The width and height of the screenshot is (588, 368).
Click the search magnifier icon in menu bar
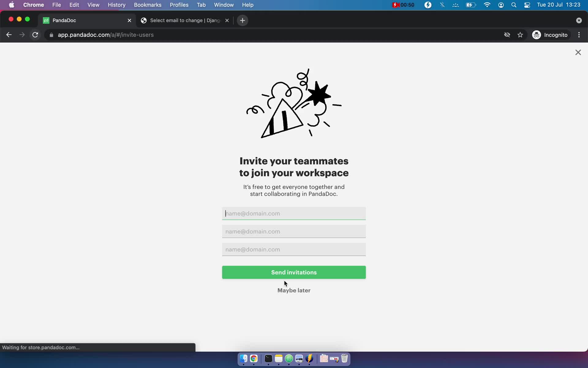click(514, 5)
